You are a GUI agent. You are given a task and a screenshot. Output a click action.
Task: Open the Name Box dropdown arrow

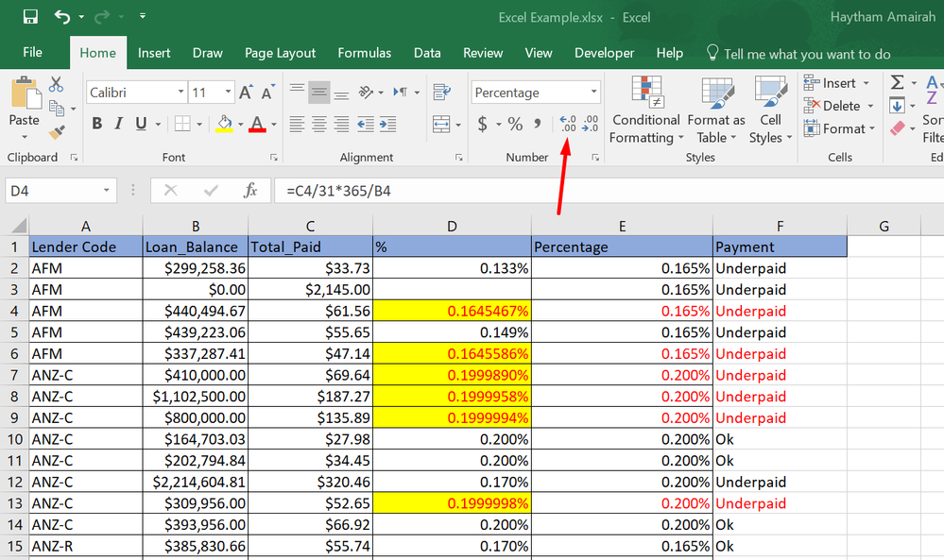(106, 191)
